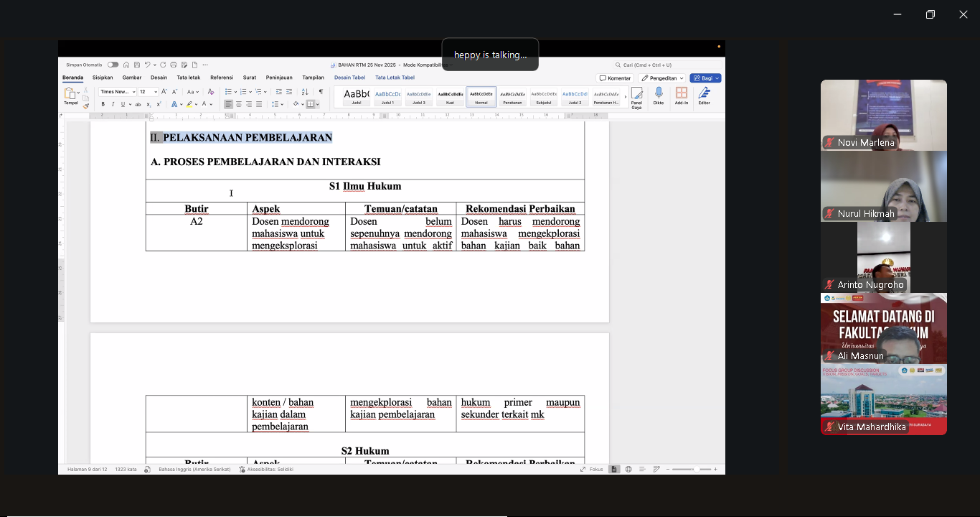This screenshot has height=517, width=980.
Task: Toggle the Simpan Otomatis switch
Action: [113, 65]
